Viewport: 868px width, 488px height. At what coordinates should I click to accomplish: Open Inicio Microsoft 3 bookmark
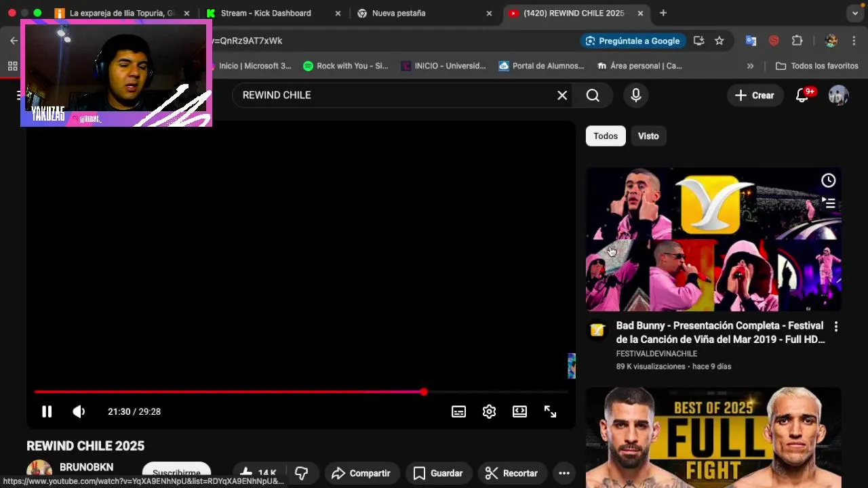pyautogui.click(x=254, y=66)
